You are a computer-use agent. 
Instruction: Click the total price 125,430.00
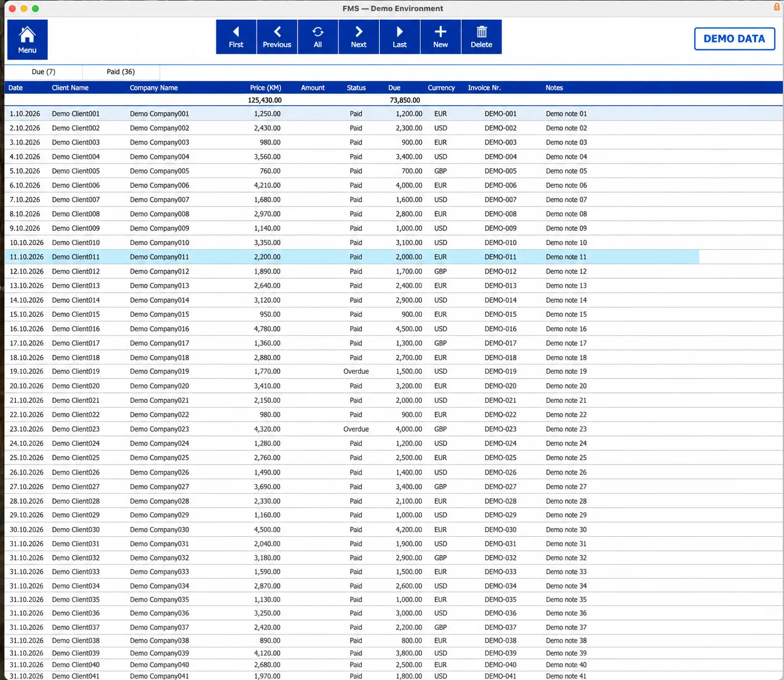click(x=264, y=100)
